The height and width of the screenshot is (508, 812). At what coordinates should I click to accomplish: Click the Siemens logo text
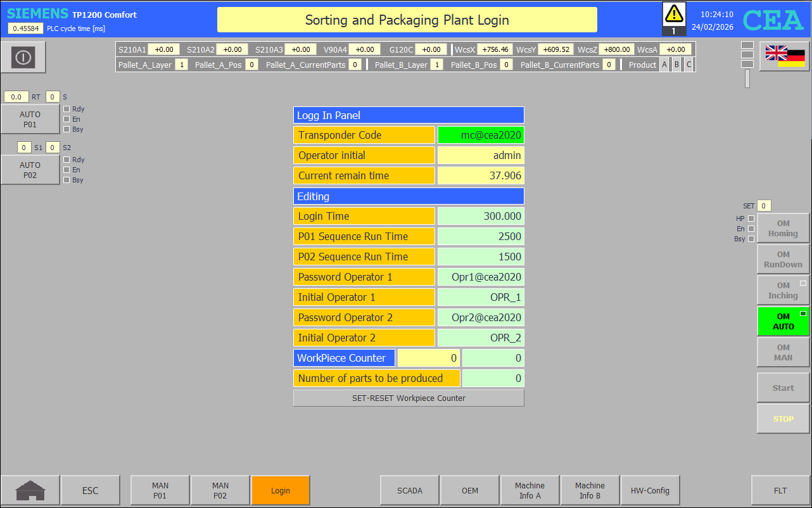pos(37,14)
